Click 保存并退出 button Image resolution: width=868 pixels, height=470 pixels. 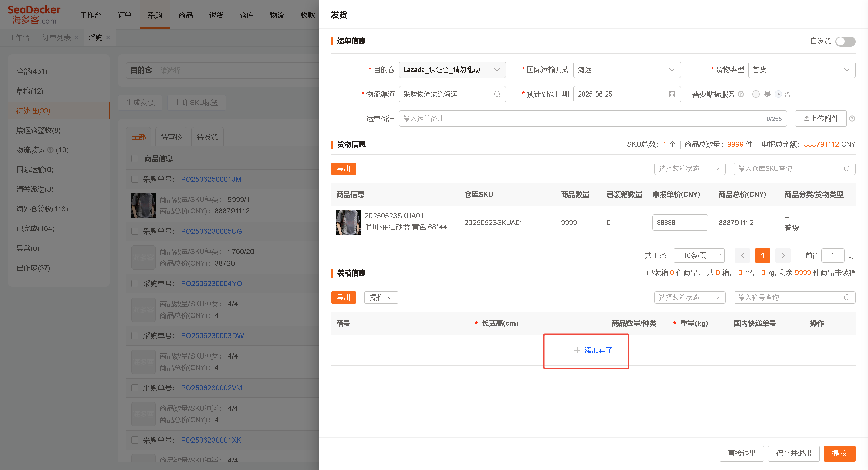[793, 453]
